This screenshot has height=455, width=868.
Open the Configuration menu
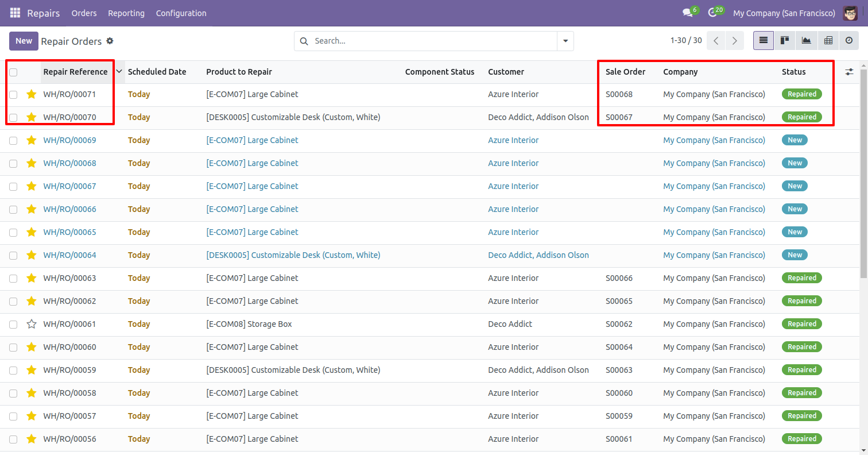(181, 13)
